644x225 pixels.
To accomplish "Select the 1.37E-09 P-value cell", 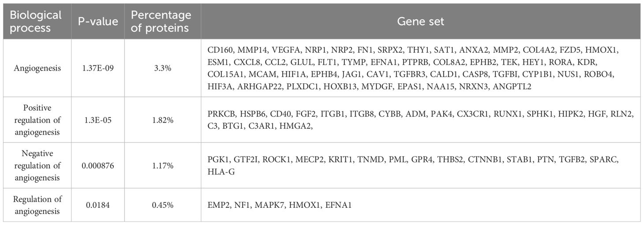I will coord(97,67).
